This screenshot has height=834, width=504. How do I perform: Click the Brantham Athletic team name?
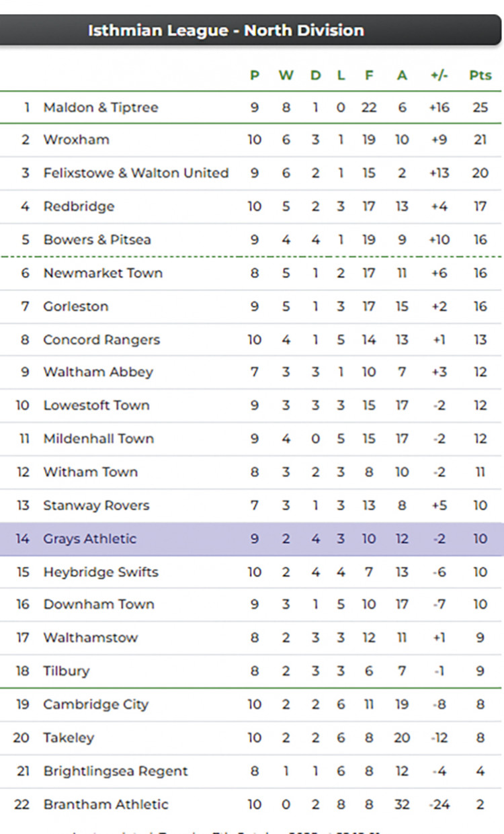106,804
